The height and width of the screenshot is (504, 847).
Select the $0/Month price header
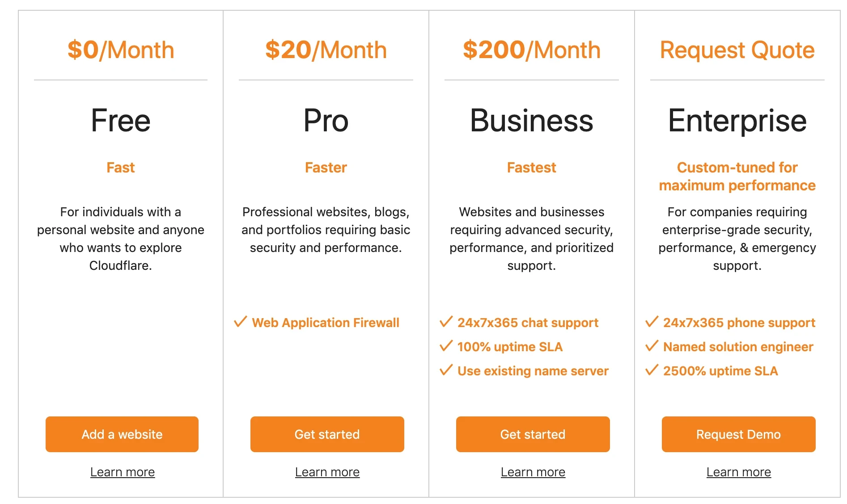click(x=121, y=50)
